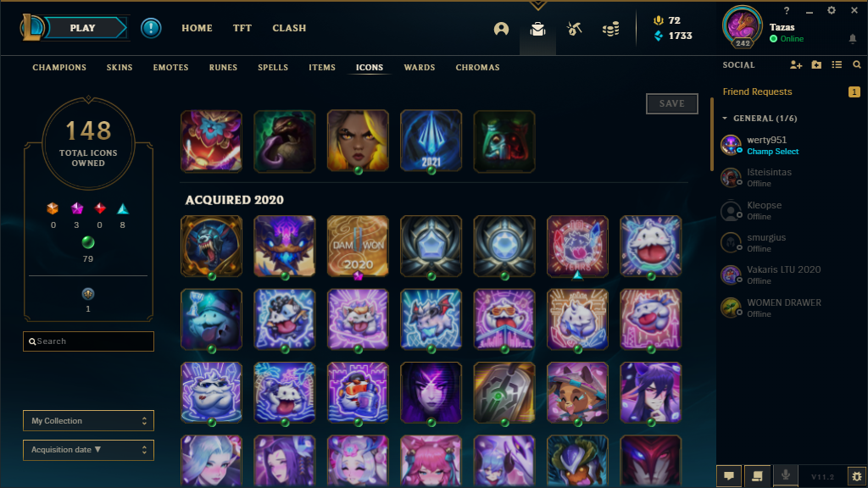
Task: Collapse the GENERAL friends group
Action: [x=726, y=119]
